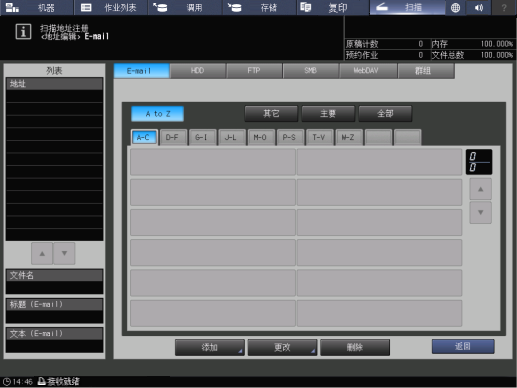The width and height of the screenshot is (517, 388).
Task: Select the E-mail address type tab
Action: point(142,71)
